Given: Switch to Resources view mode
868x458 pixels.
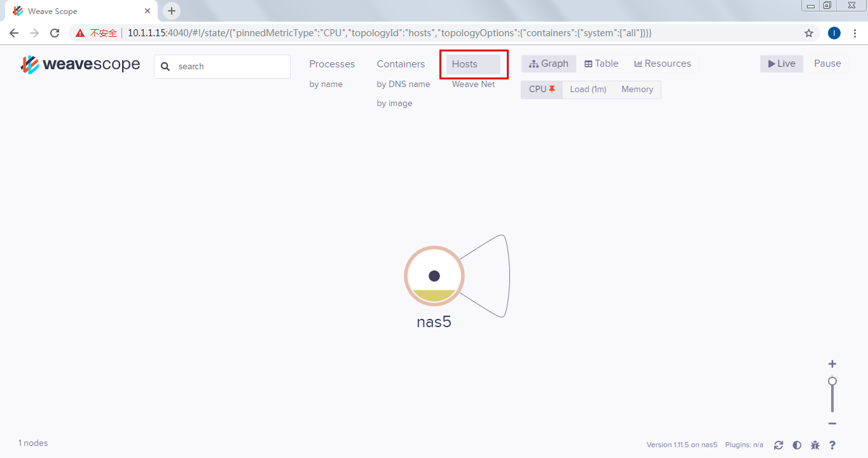Looking at the screenshot, I should coord(663,64).
